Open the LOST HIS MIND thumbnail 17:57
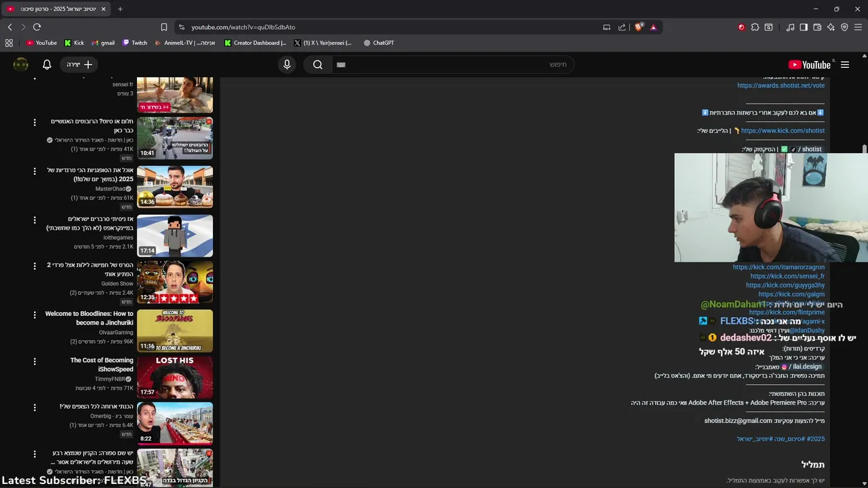The height and width of the screenshot is (488, 868). 175,377
